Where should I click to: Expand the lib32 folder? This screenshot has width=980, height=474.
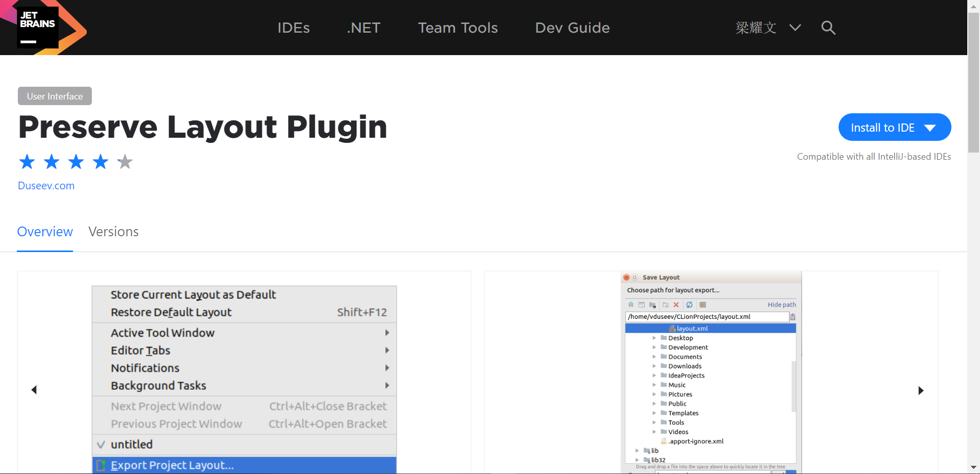point(636,460)
